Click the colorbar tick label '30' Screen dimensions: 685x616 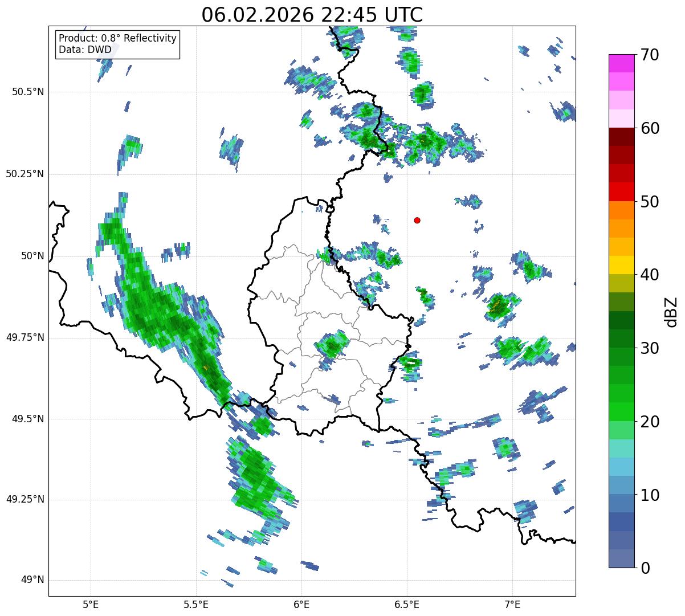pos(649,348)
